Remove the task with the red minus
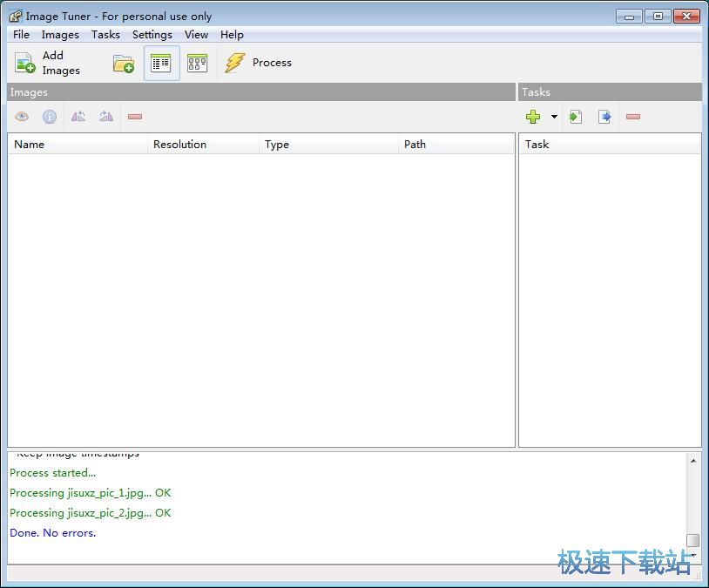The height and width of the screenshot is (588, 709). point(633,117)
